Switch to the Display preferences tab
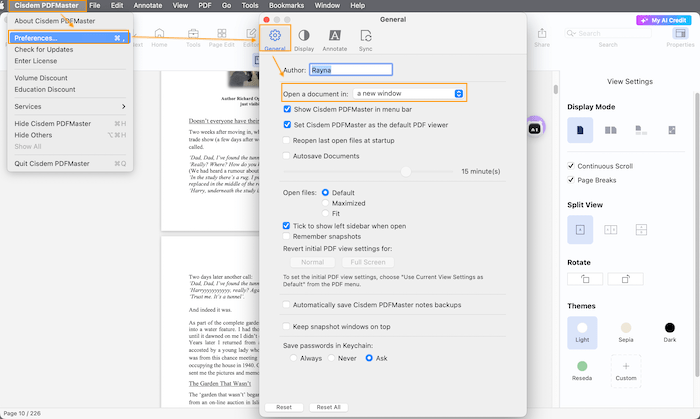700x419 pixels. [304, 40]
